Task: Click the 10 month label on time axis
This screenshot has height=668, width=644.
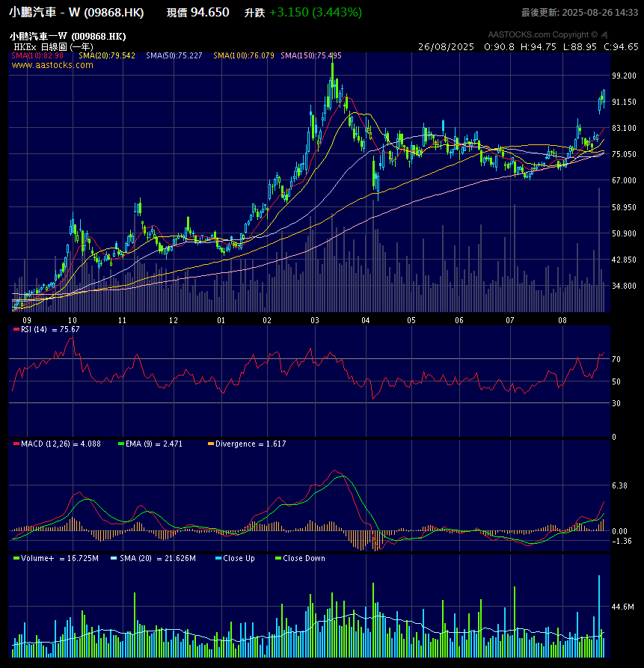Action: point(73,320)
